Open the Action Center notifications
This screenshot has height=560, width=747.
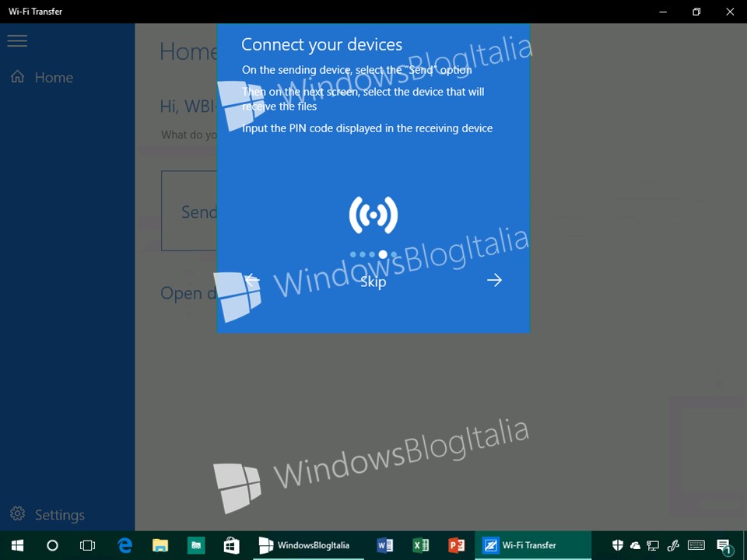725,546
